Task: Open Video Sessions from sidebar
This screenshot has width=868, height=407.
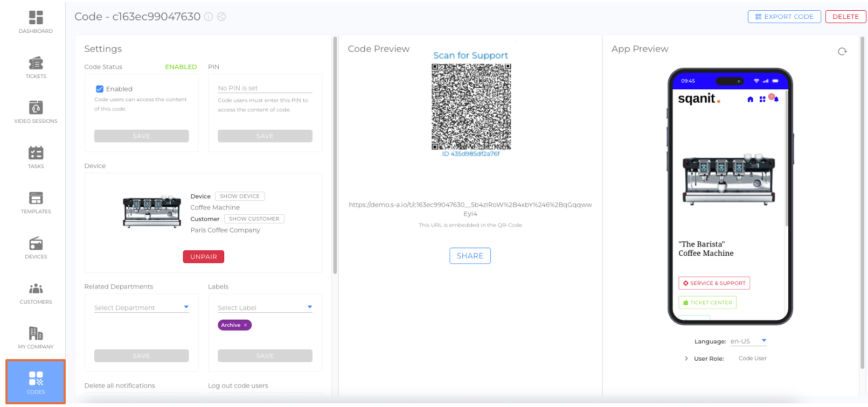Action: 36,112
